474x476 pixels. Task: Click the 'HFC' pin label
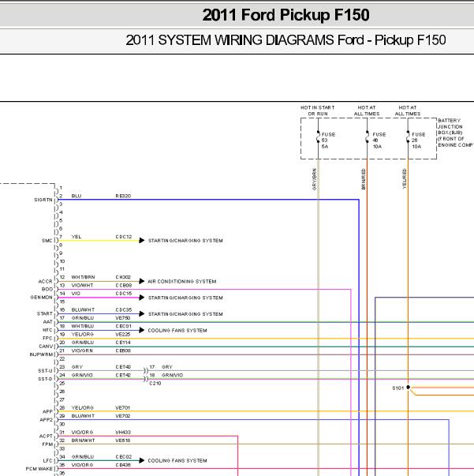(x=47, y=330)
